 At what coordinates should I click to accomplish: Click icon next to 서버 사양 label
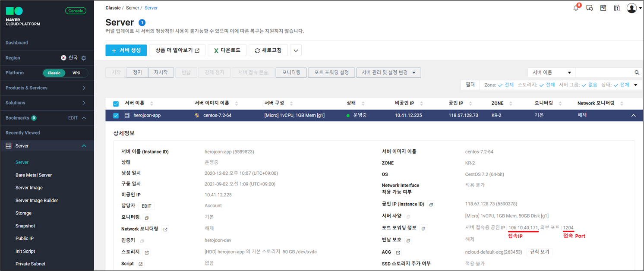[408, 216]
